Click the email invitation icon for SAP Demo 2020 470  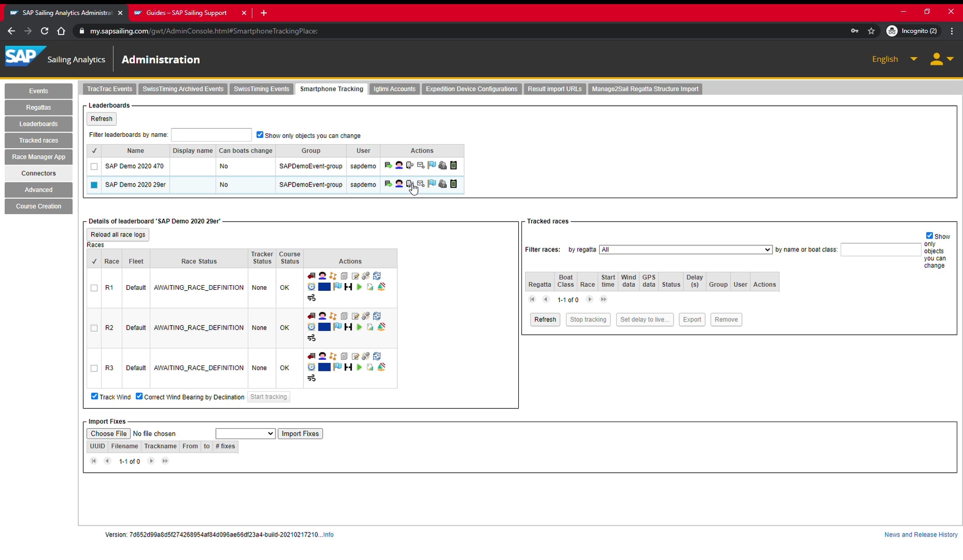421,165
